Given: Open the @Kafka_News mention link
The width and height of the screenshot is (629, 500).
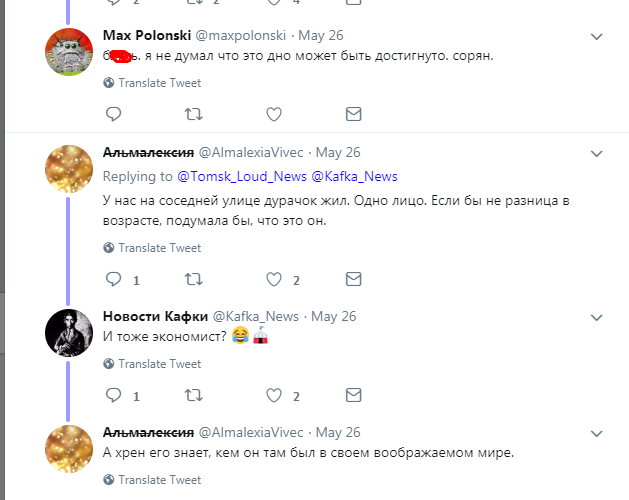Looking at the screenshot, I should click(x=355, y=177).
